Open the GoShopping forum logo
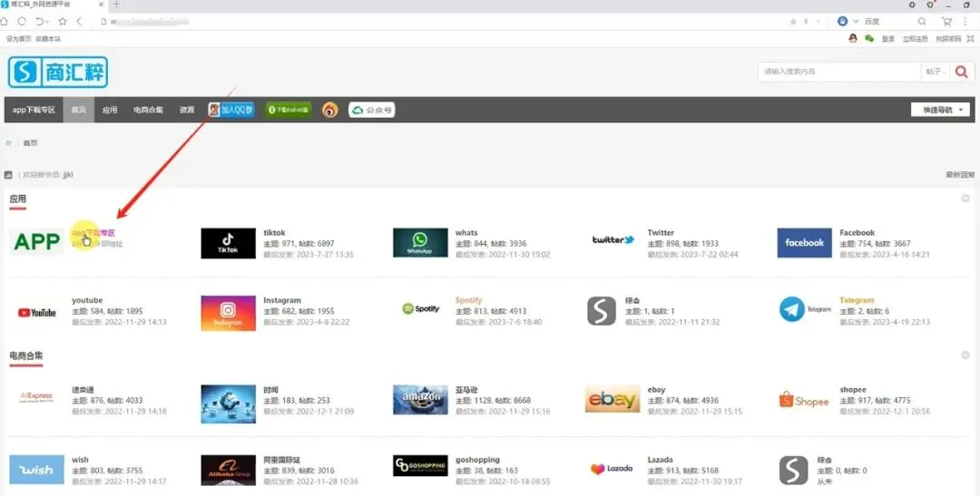The image size is (980, 496). pyautogui.click(x=420, y=465)
